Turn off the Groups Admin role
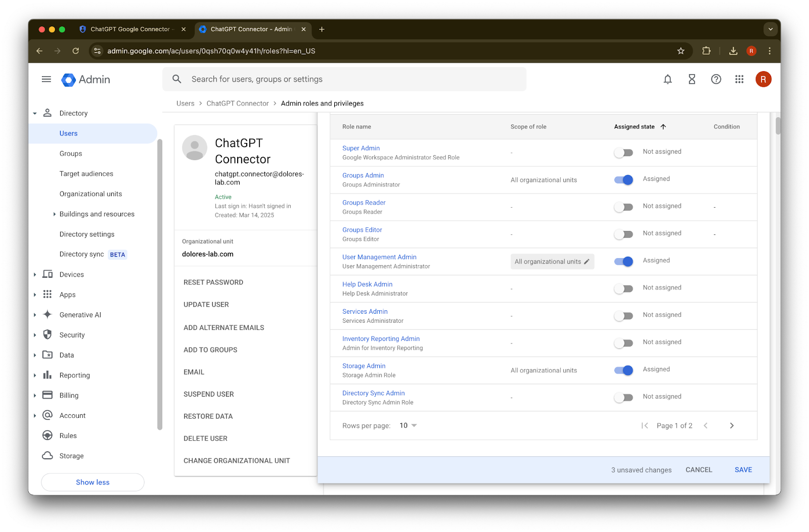The width and height of the screenshot is (809, 532). (623, 180)
